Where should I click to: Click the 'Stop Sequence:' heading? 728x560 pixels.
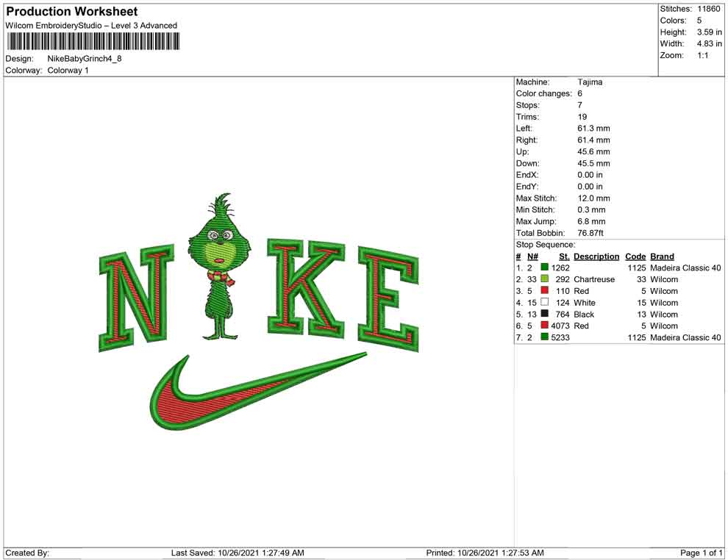point(546,245)
